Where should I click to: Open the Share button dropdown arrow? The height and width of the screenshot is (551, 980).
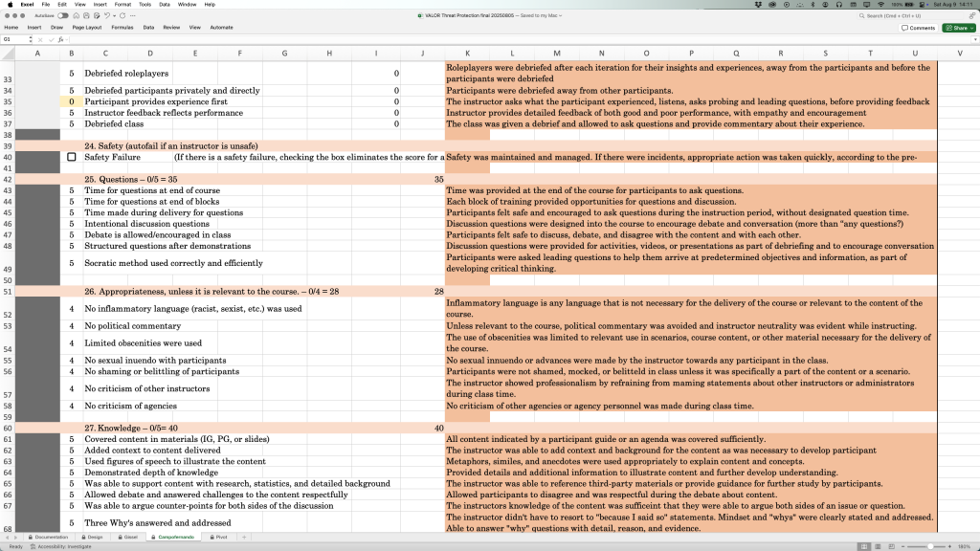(x=972, y=28)
